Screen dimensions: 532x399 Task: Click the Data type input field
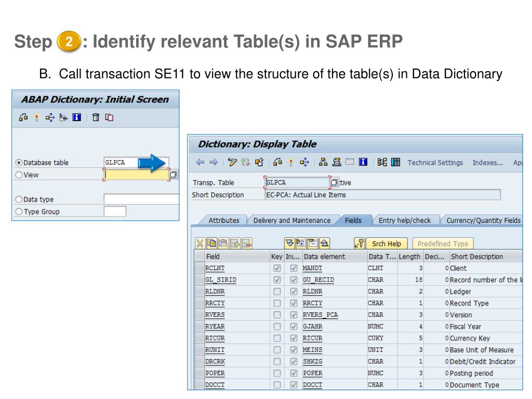[x=141, y=199]
